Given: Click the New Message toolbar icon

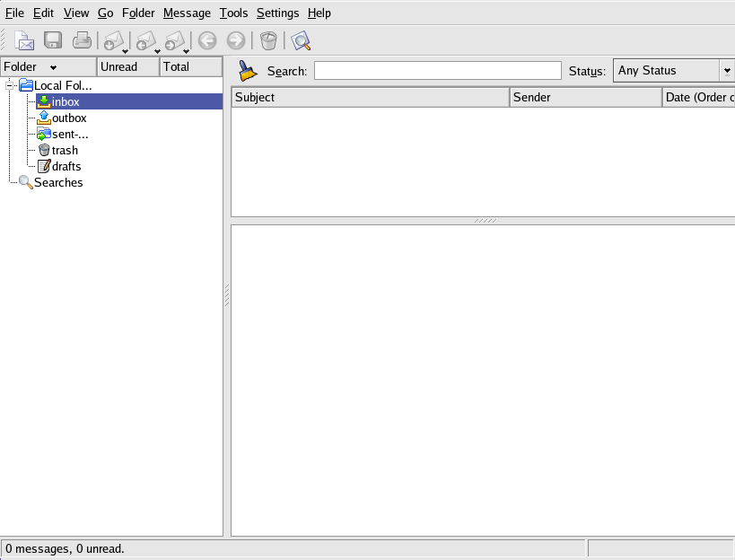Looking at the screenshot, I should click(25, 40).
